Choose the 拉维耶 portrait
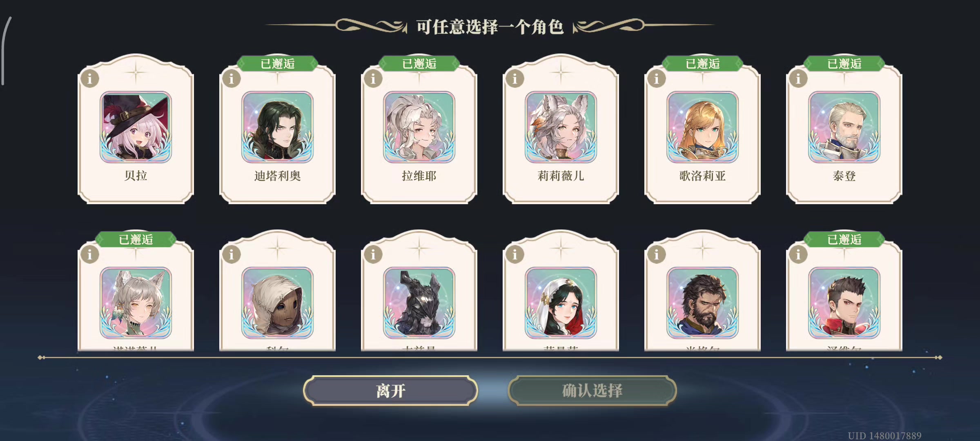Screen dimensions: 980x441 (419, 127)
